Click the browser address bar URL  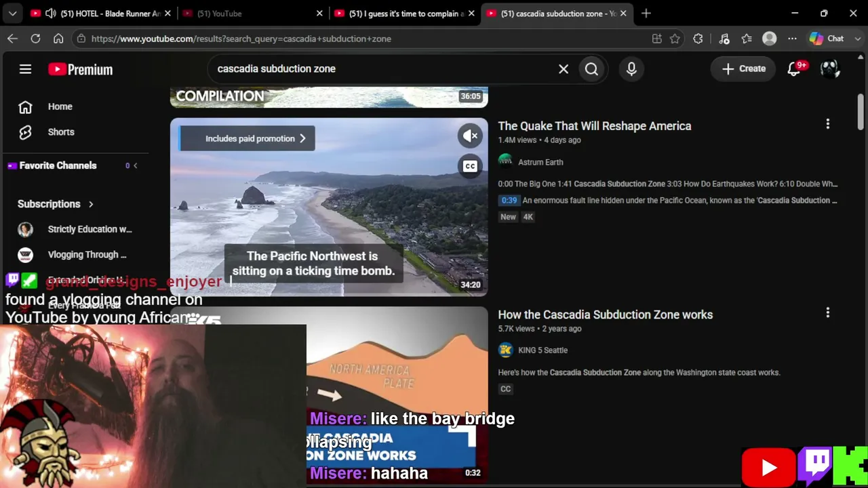[x=241, y=39]
